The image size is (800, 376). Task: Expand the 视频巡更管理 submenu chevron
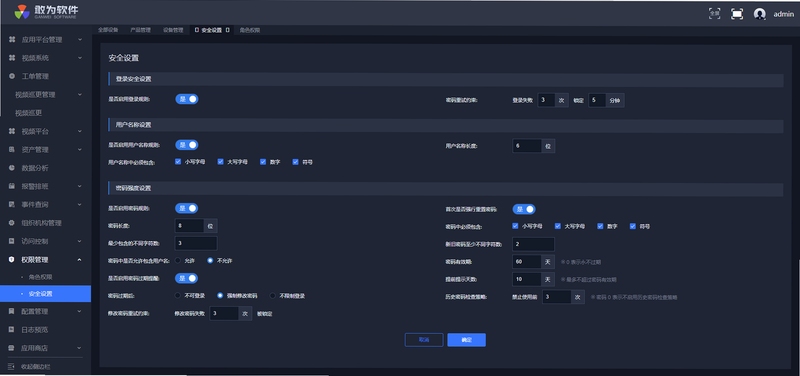[x=80, y=94]
